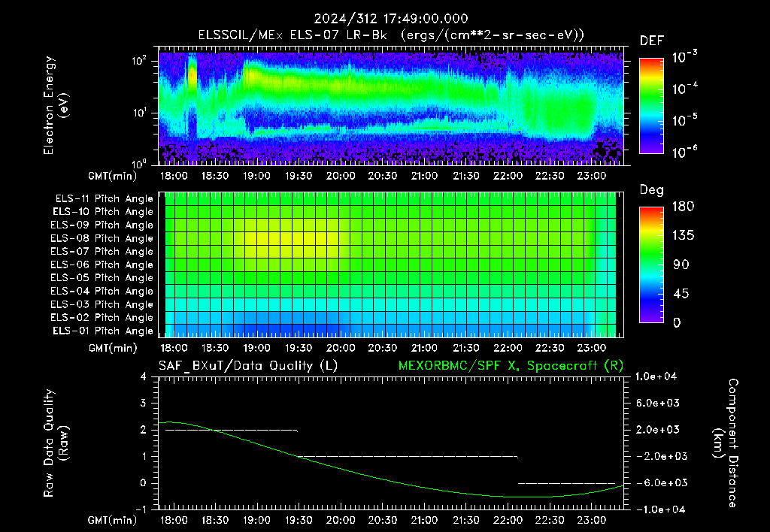This screenshot has width=770, height=532.
Task: Click 18:30 tick under the pitch angle panel
Action: (215, 348)
